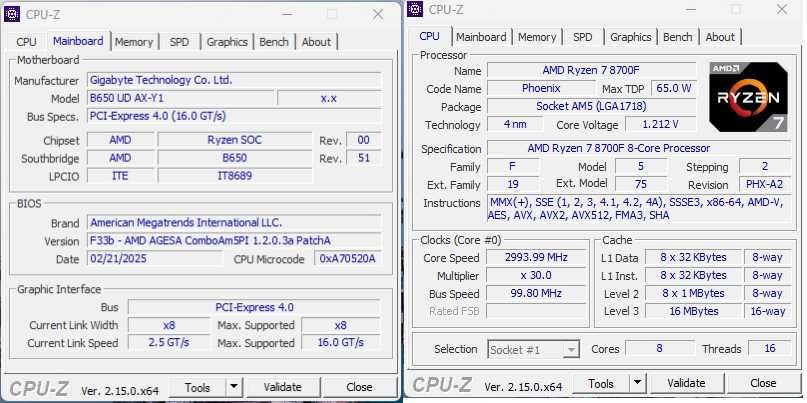Click the CPU-Z app icon in left window title bar

point(12,14)
